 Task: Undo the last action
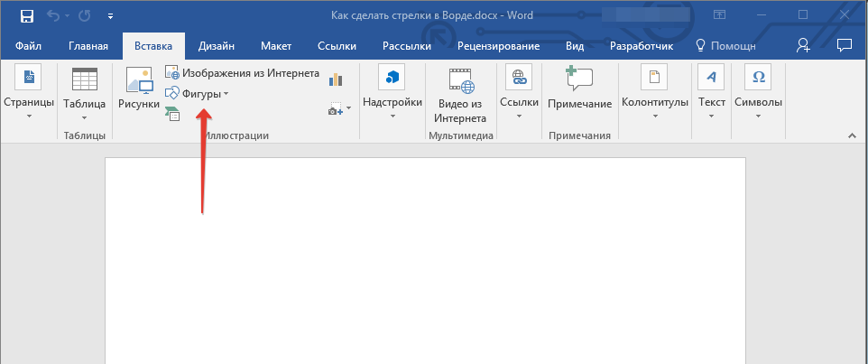tap(54, 16)
